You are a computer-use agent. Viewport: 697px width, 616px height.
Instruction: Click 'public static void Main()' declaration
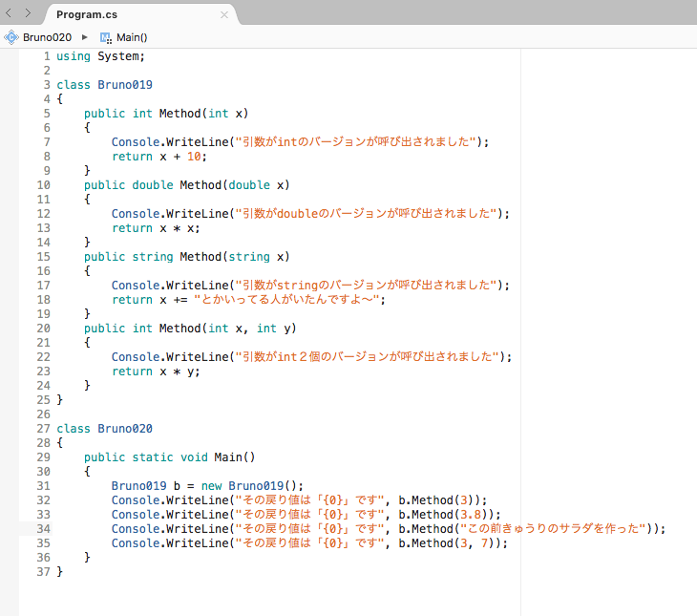169,457
